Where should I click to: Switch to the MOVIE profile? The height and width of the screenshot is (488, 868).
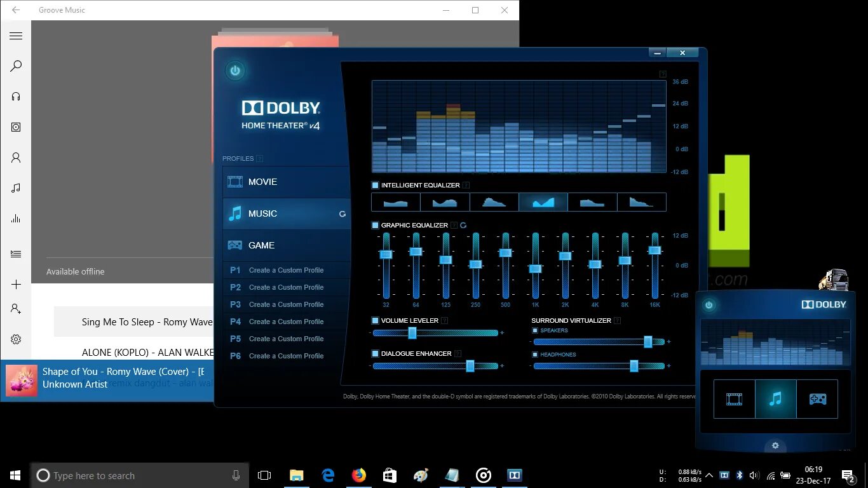point(286,182)
